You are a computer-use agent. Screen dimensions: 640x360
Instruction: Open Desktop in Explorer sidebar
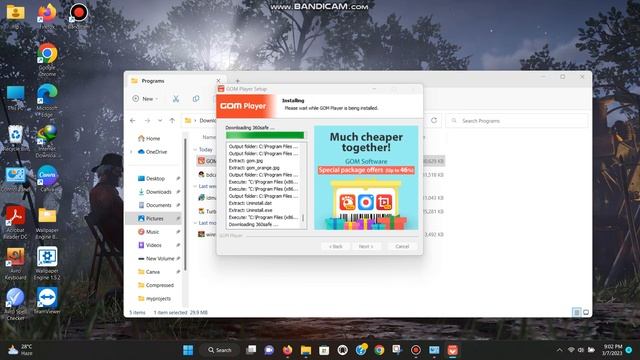[x=151, y=178]
